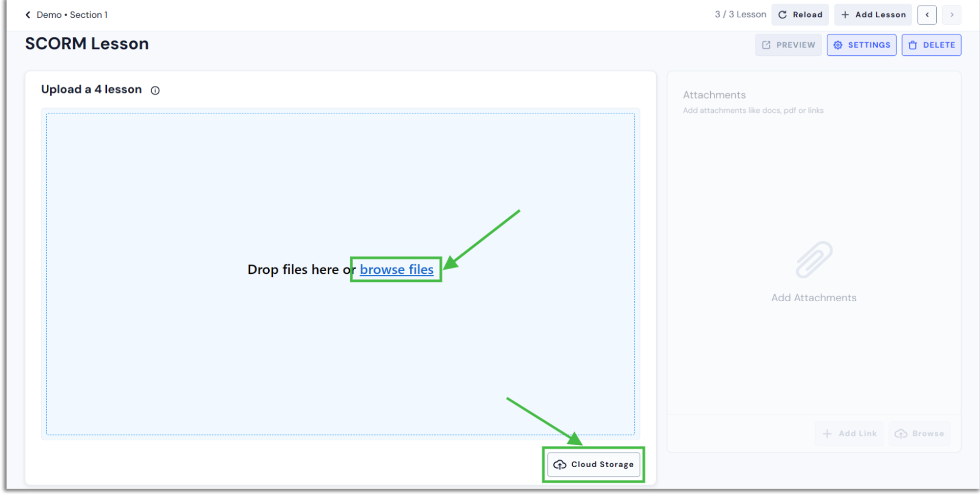The height and width of the screenshot is (494, 980).
Task: Click the cloud icon on the Browse attachment button
Action: point(901,433)
